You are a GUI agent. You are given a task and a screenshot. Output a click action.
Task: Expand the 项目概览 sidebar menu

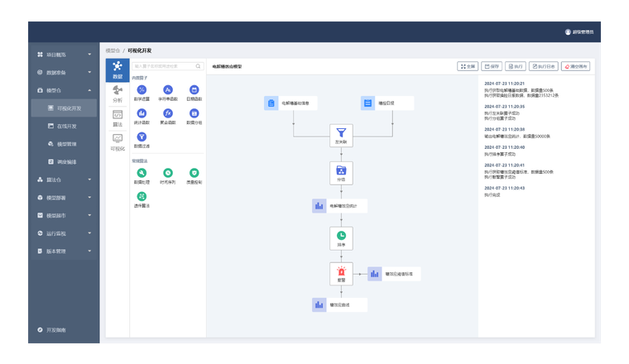[63, 55]
